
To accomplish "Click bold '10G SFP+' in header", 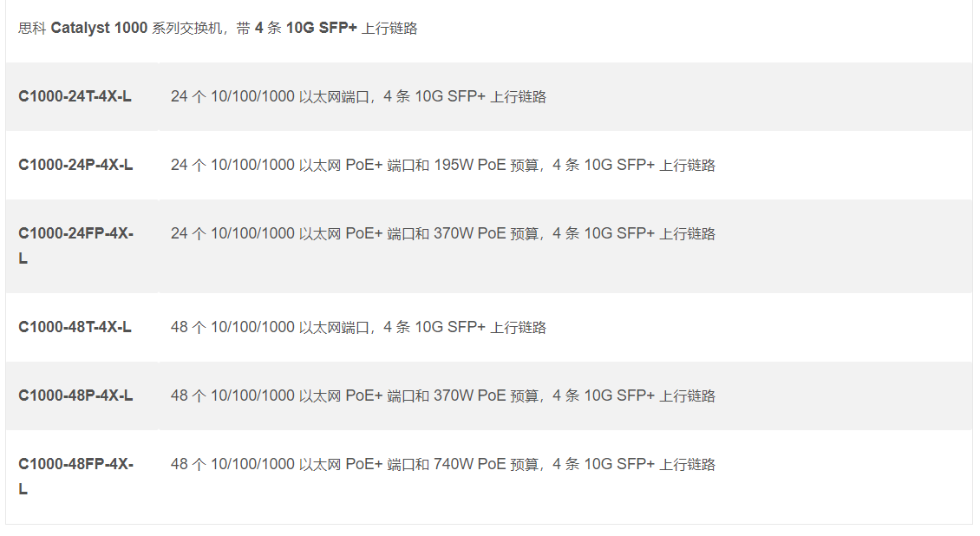I will 321,29.
